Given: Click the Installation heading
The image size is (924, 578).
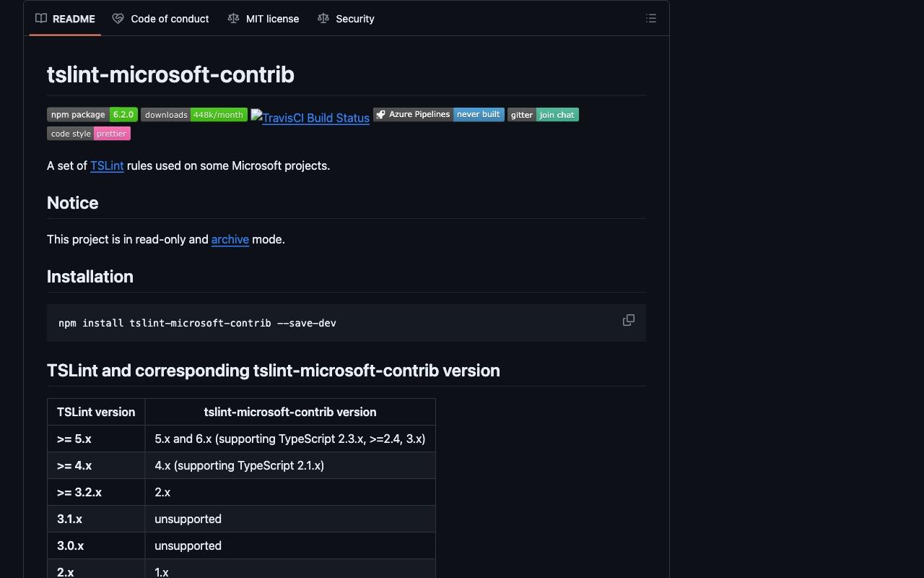Looking at the screenshot, I should pos(90,277).
